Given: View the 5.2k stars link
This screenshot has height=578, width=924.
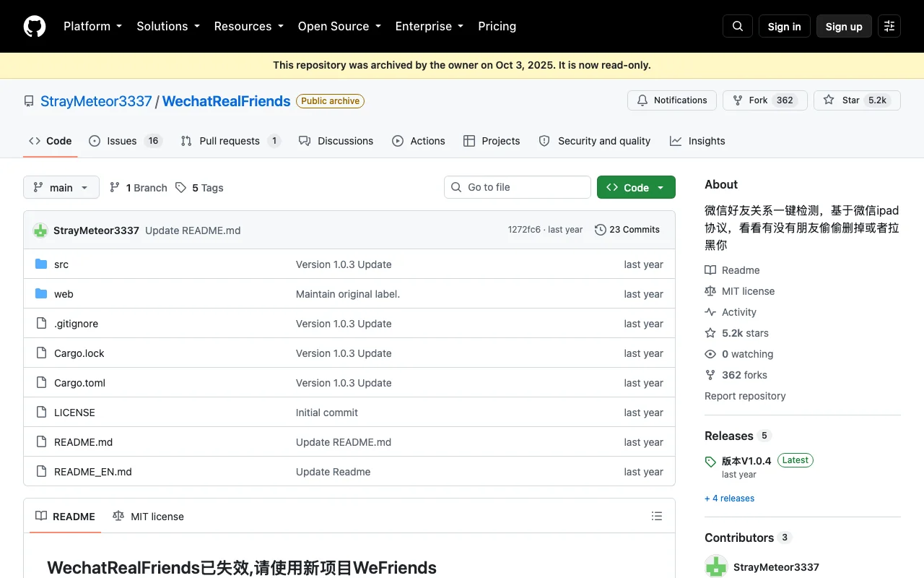Looking at the screenshot, I should (x=737, y=333).
